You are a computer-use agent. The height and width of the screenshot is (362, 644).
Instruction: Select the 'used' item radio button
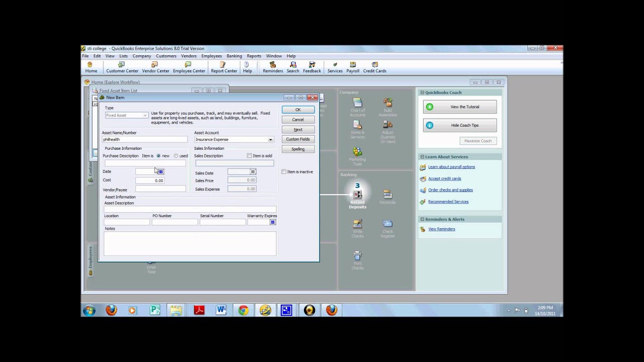coord(176,156)
